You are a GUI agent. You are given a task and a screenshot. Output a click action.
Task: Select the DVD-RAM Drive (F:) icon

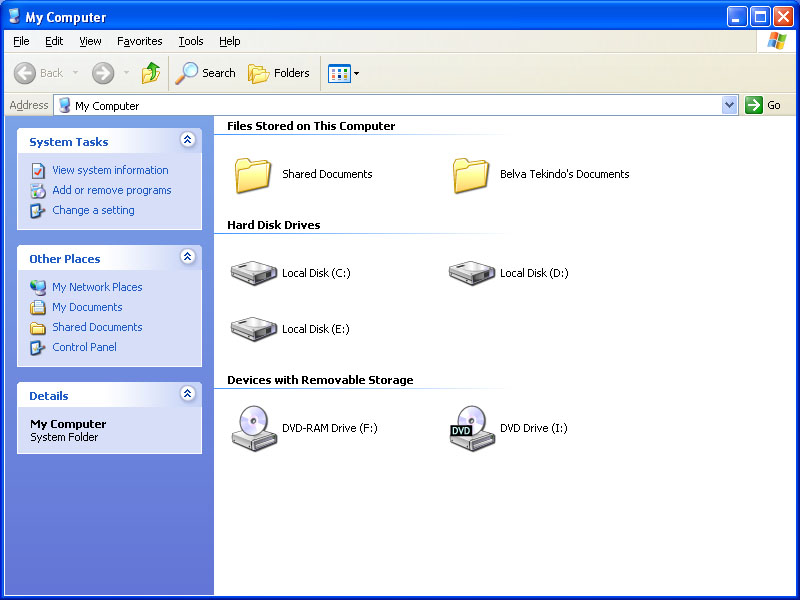pyautogui.click(x=254, y=429)
